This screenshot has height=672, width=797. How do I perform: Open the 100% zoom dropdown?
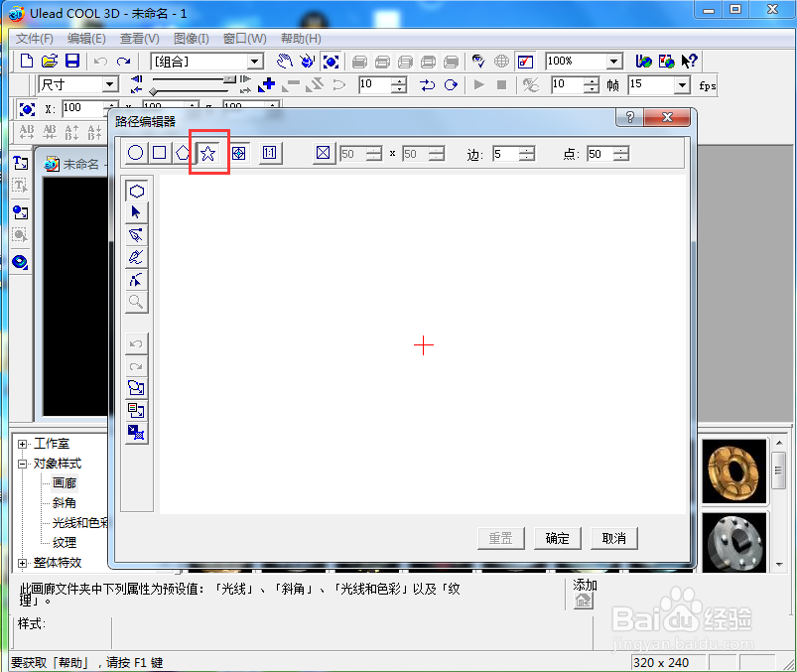[614, 62]
